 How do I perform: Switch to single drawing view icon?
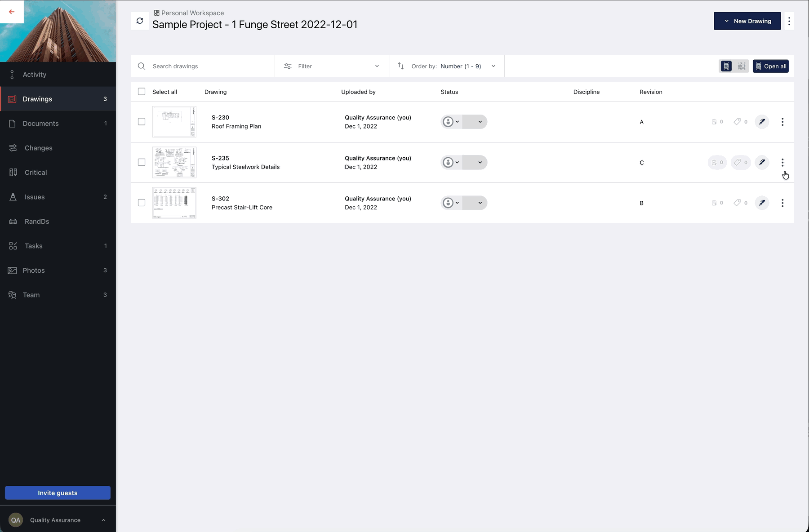[x=726, y=66]
